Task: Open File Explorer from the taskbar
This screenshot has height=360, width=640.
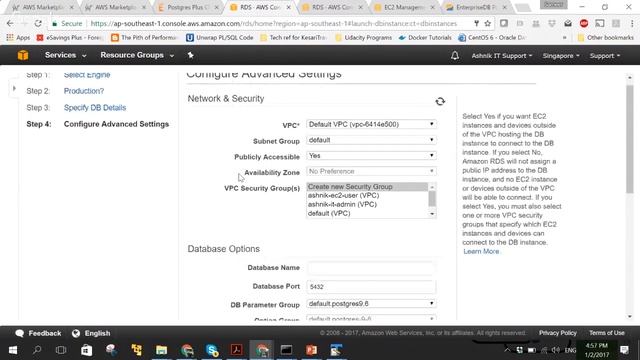Action: 162,350
